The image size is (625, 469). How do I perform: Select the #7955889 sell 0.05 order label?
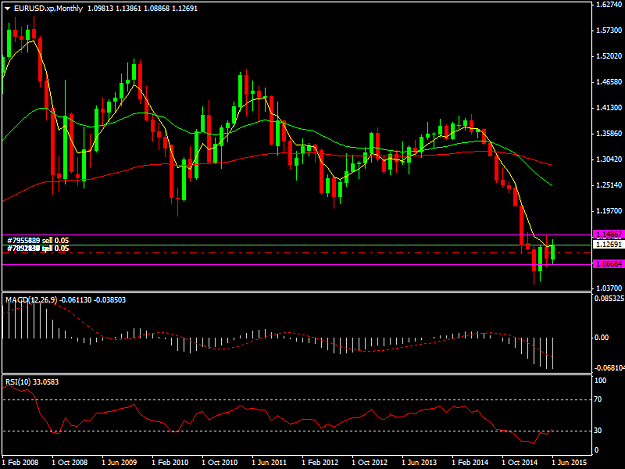pyautogui.click(x=38, y=240)
